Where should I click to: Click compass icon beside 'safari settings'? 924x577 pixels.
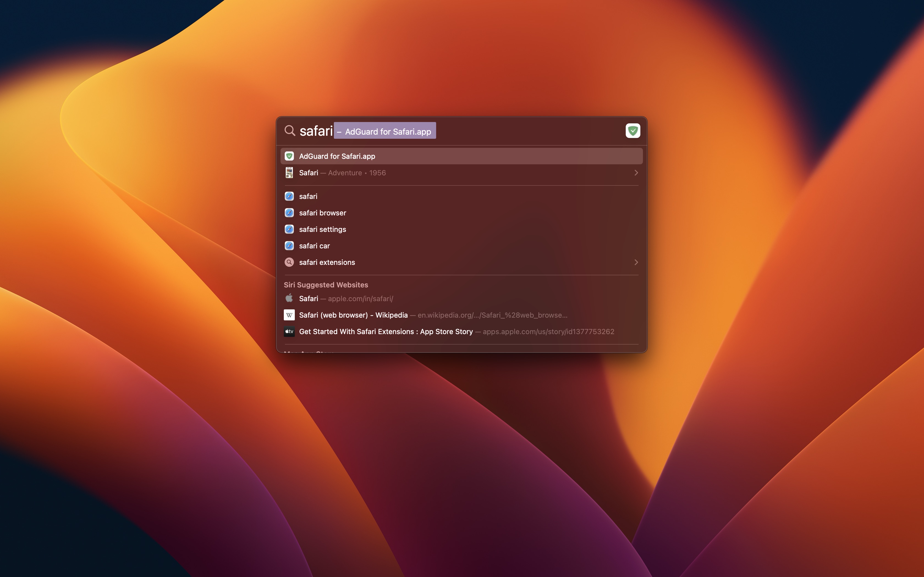tap(289, 229)
